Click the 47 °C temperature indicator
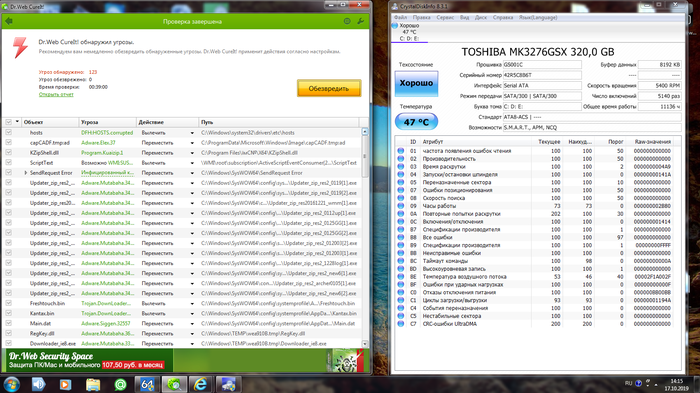This screenshot has width=700, height=393. pos(416,121)
